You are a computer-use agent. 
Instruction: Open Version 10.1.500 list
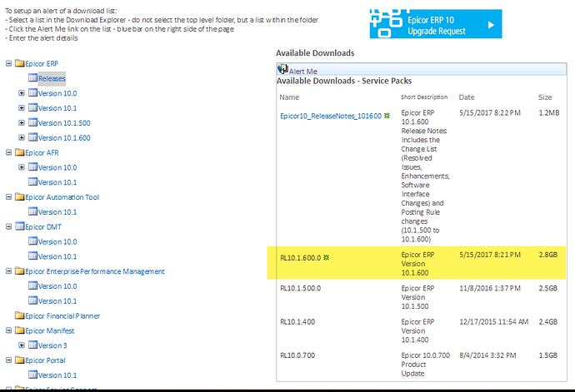[64, 123]
